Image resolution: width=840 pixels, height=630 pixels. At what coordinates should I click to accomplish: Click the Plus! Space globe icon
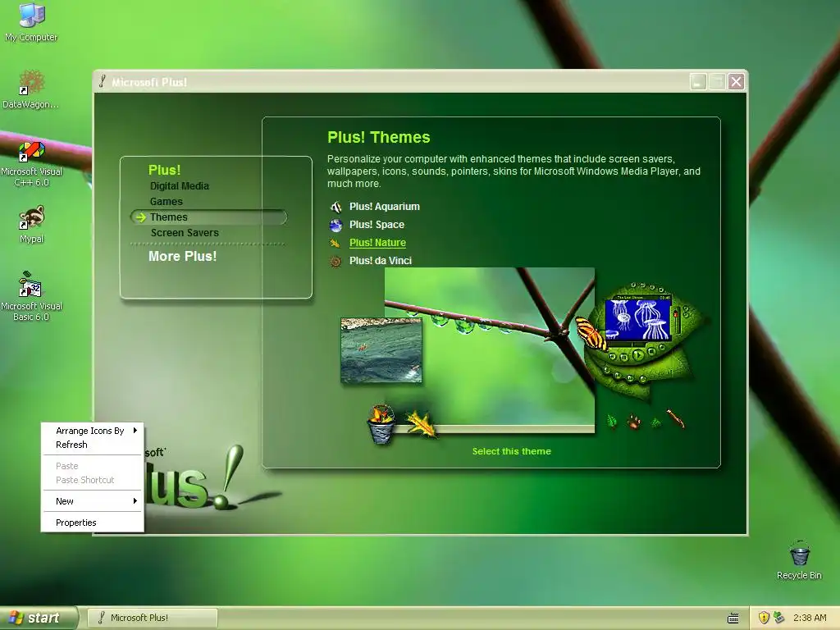coord(336,225)
